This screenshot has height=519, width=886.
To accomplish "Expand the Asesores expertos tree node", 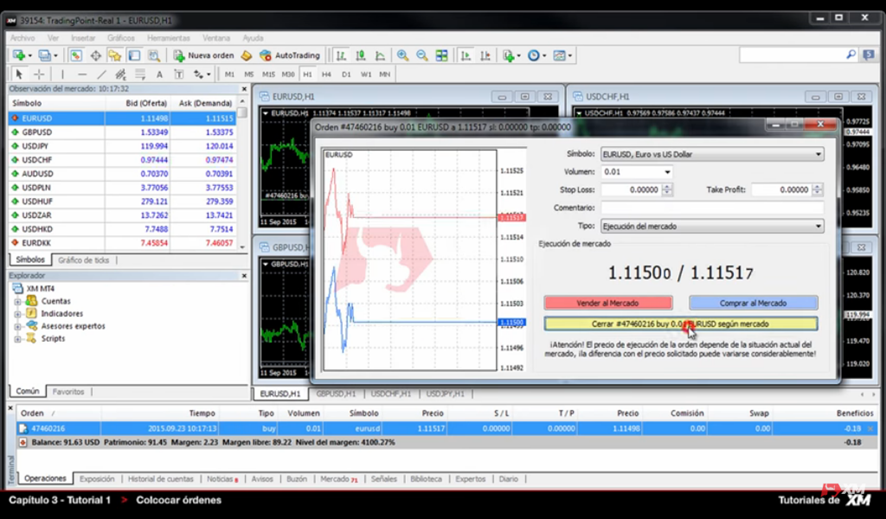I will coord(18,326).
